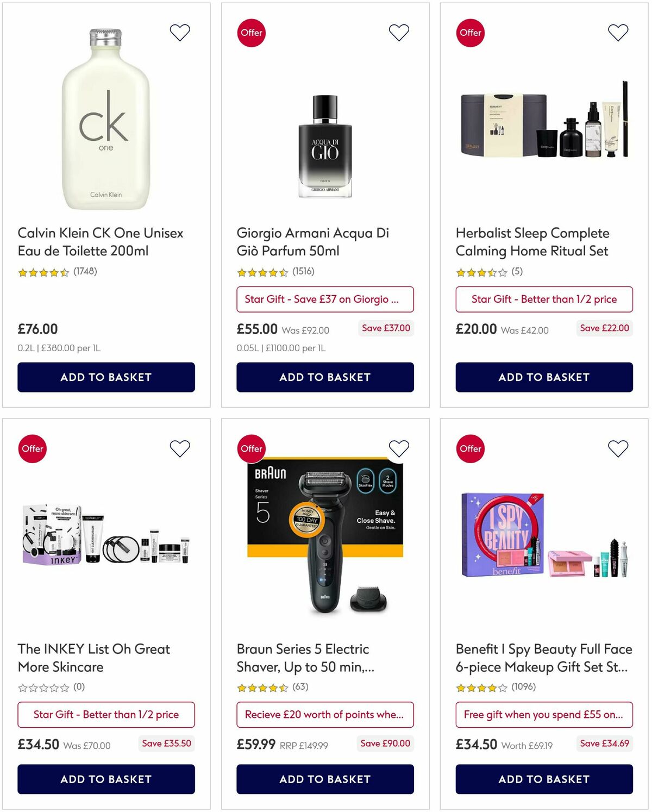Click the Braun shaver product image
Viewport: 652px width, 812px height.
point(325,544)
